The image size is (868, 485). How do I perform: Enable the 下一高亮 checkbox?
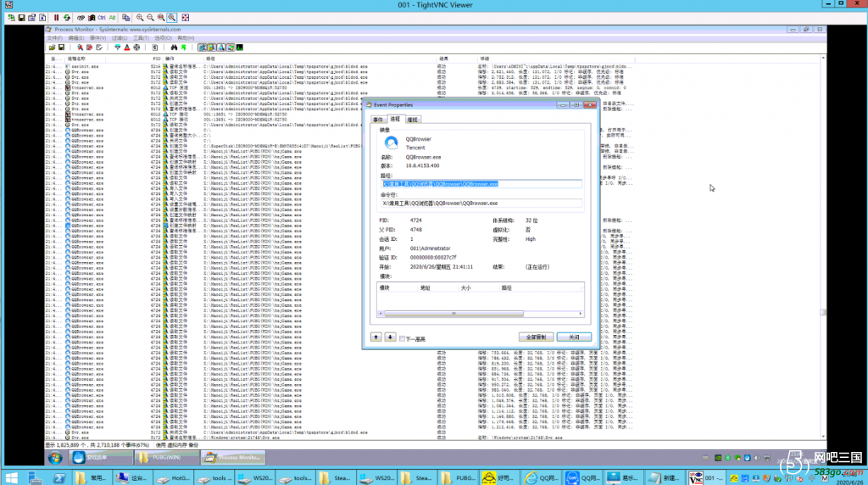(403, 339)
